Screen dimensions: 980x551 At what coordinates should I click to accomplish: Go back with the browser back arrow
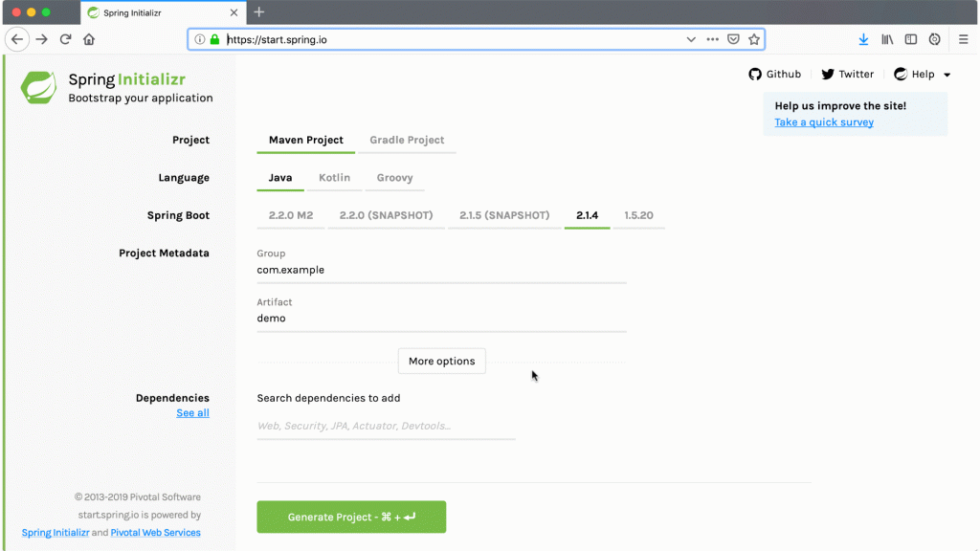click(x=17, y=39)
